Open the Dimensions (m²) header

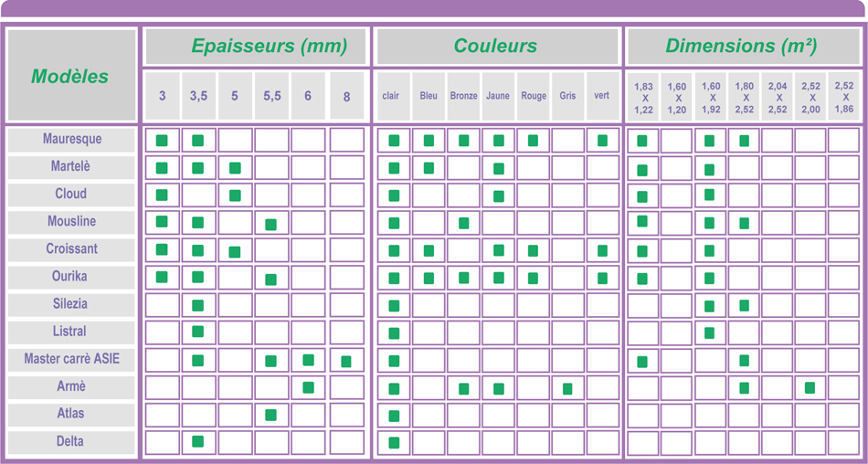(x=741, y=47)
